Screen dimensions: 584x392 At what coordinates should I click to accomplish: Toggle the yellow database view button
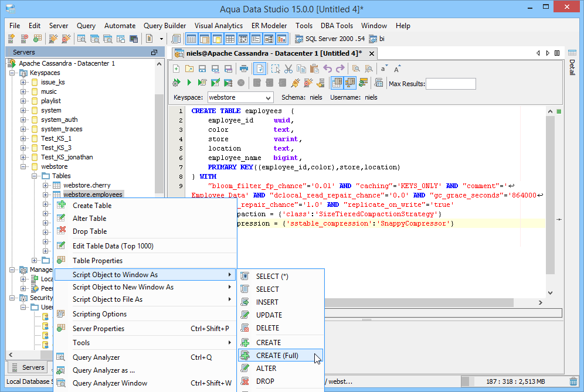217,39
